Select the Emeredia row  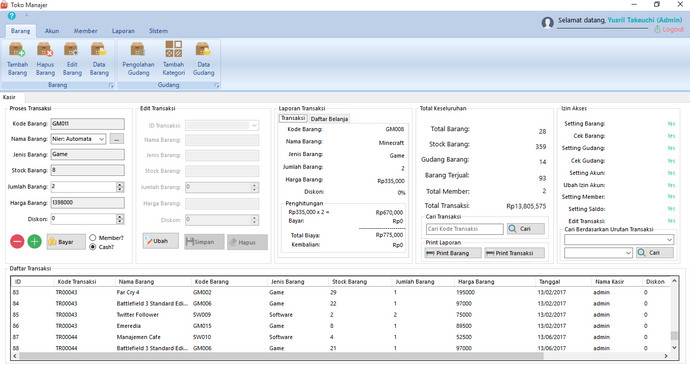pyautogui.click(x=340, y=326)
